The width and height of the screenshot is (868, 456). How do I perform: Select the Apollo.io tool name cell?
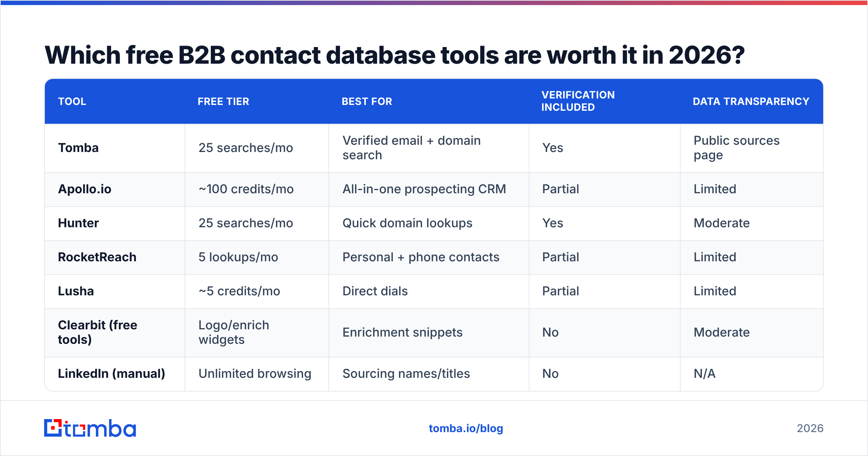pyautogui.click(x=115, y=189)
